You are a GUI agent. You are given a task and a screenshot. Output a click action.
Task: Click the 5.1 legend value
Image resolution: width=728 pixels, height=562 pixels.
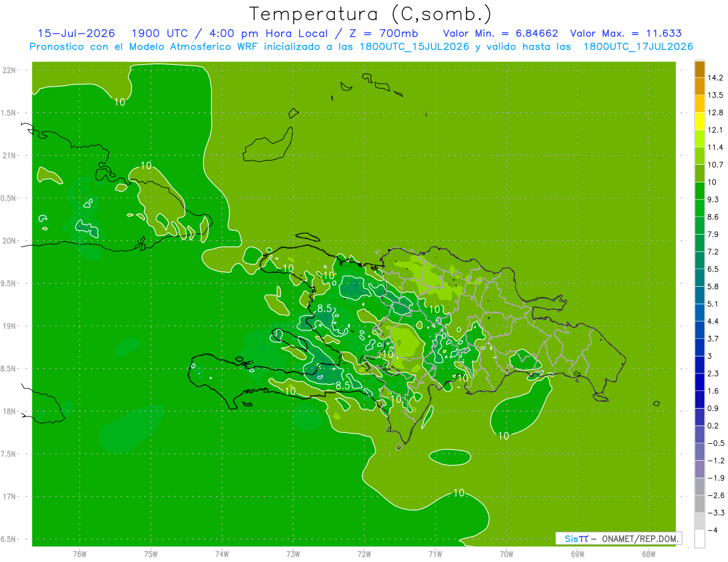coord(713,304)
